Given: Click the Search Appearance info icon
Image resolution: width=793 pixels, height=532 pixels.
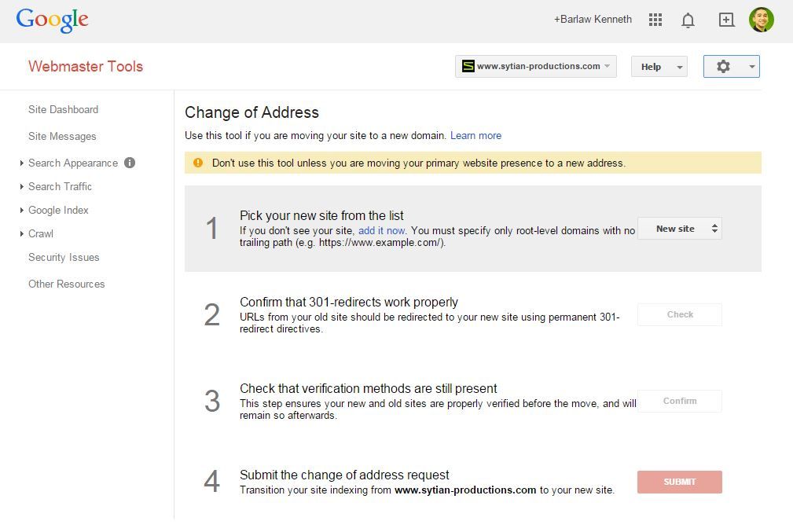Looking at the screenshot, I should (x=130, y=163).
